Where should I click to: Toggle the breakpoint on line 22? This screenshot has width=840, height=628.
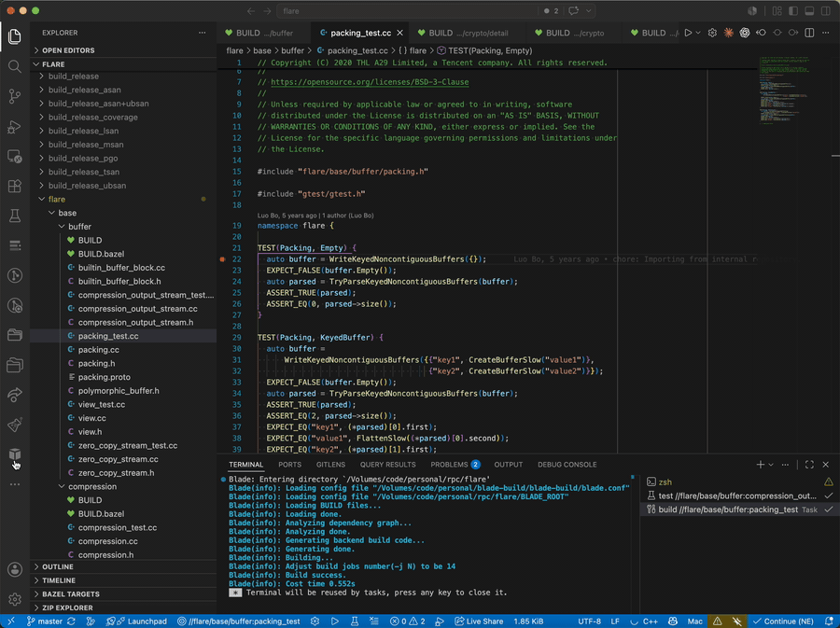pyautogui.click(x=222, y=259)
